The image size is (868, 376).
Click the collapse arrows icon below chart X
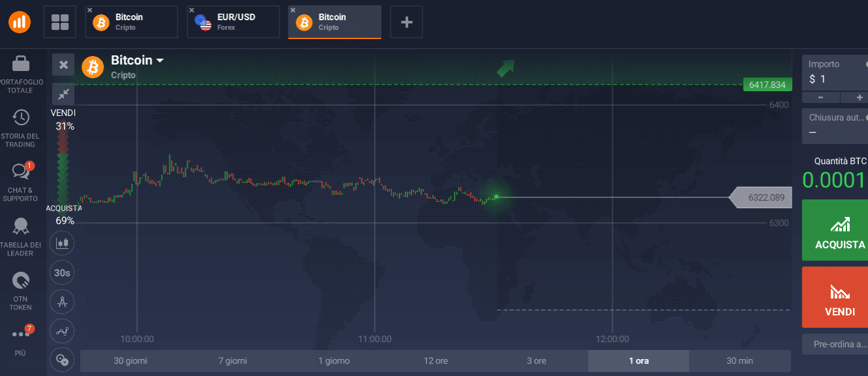pos(63,94)
